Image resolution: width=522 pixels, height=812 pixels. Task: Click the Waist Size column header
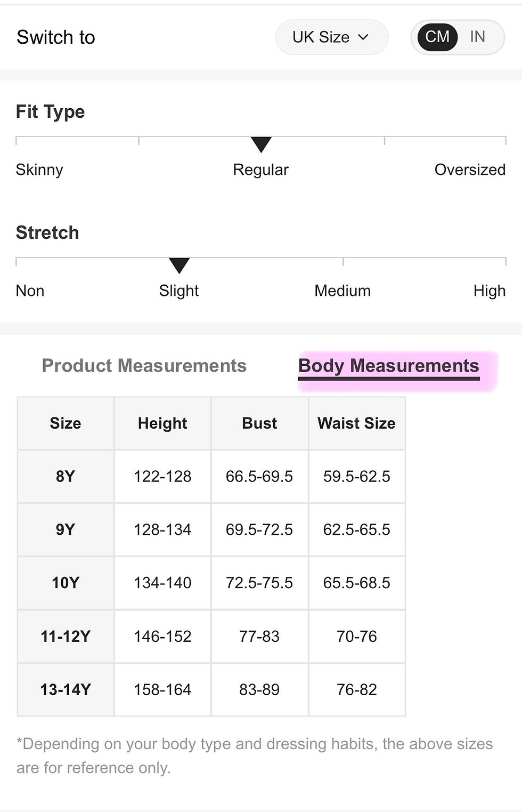tap(357, 423)
